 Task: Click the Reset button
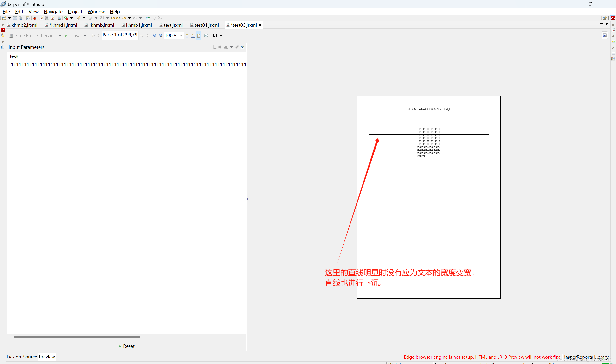point(127,346)
